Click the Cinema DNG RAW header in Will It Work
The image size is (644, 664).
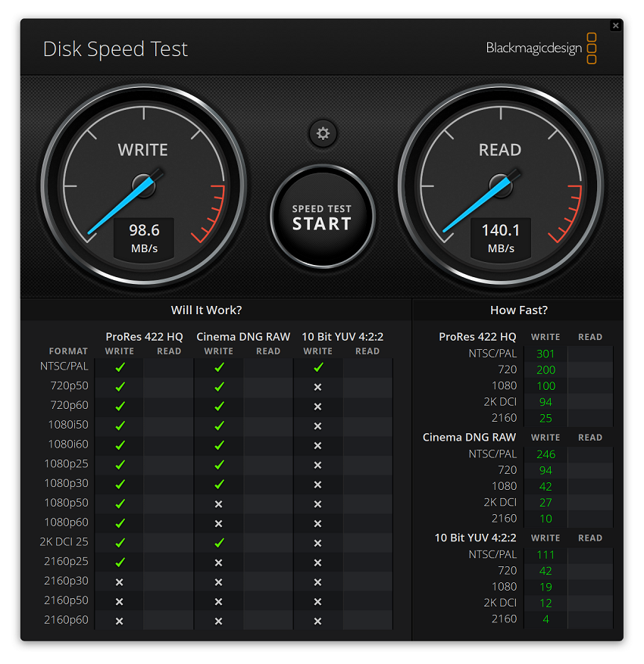tap(243, 337)
